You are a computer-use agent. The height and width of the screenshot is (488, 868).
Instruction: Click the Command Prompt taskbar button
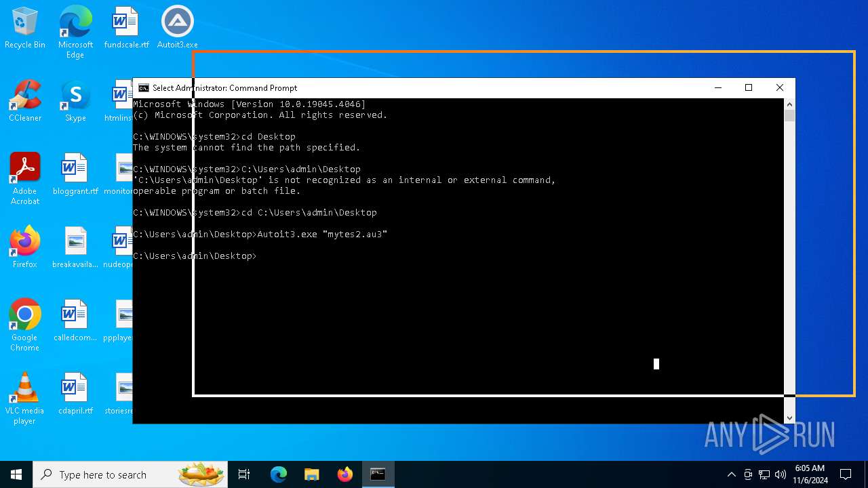(378, 474)
